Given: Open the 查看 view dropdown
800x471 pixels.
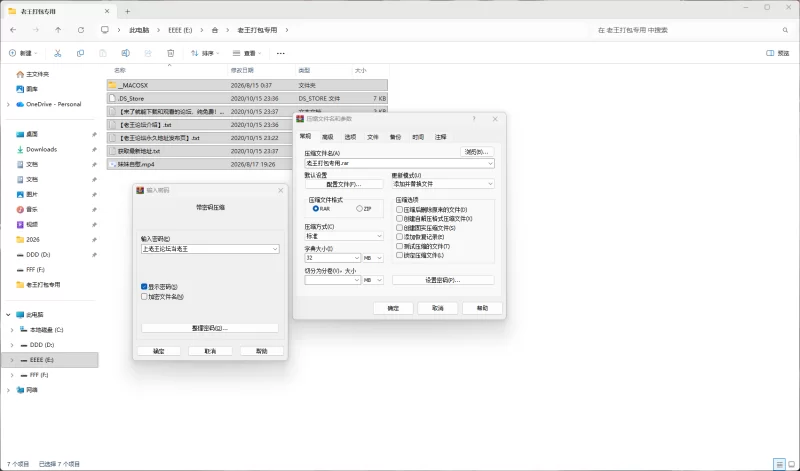Looking at the screenshot, I should pyautogui.click(x=247, y=53).
